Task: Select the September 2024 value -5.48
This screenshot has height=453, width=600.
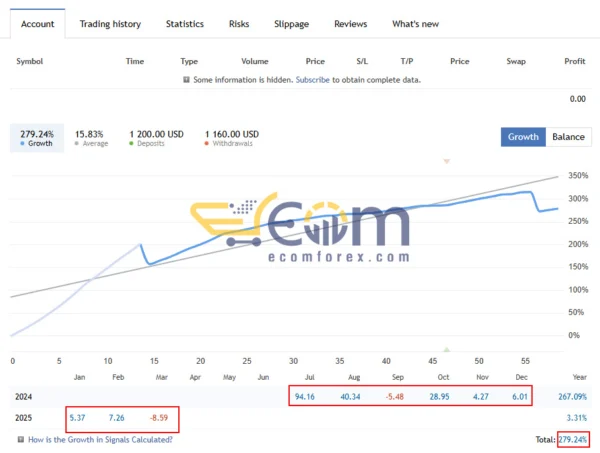Action: click(x=395, y=396)
